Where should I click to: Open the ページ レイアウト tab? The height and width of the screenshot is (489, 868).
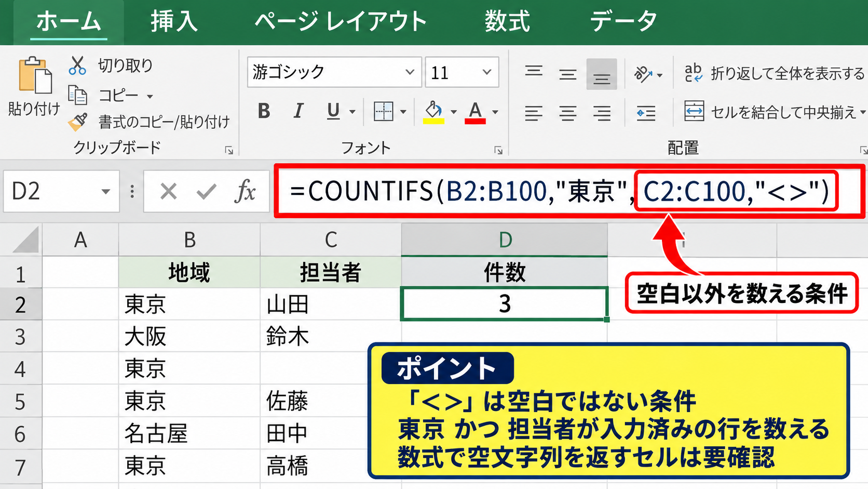(x=341, y=21)
